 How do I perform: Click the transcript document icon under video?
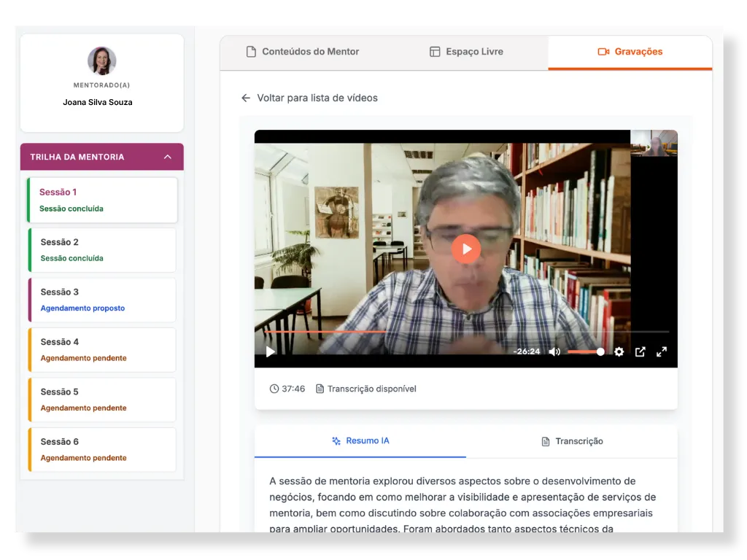pyautogui.click(x=320, y=389)
